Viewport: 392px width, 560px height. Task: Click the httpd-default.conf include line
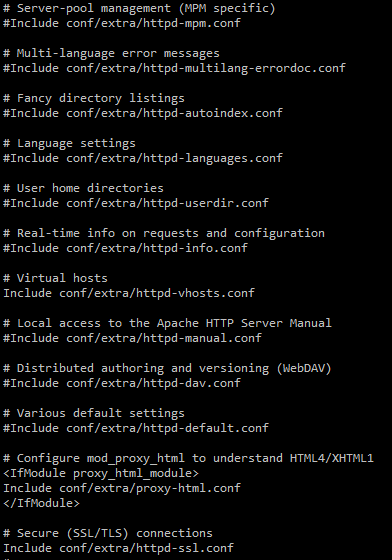(x=136, y=428)
